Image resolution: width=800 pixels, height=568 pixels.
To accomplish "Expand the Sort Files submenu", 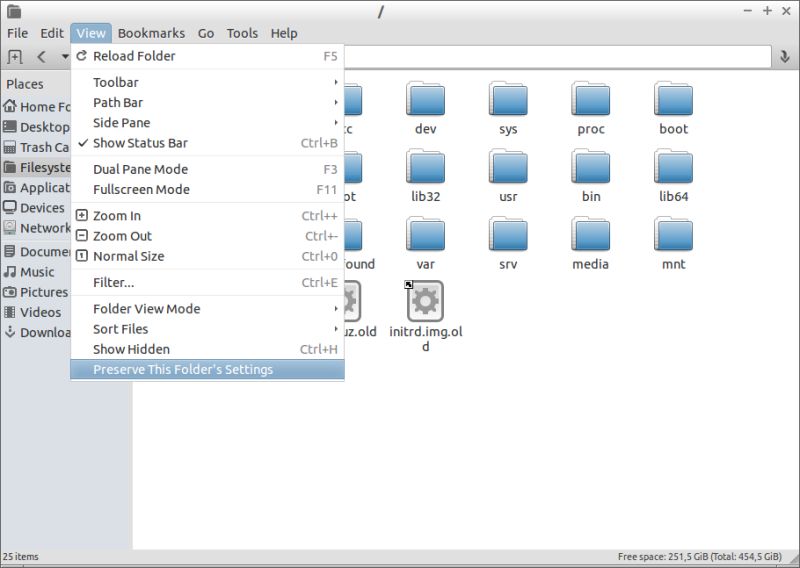I will click(208, 329).
